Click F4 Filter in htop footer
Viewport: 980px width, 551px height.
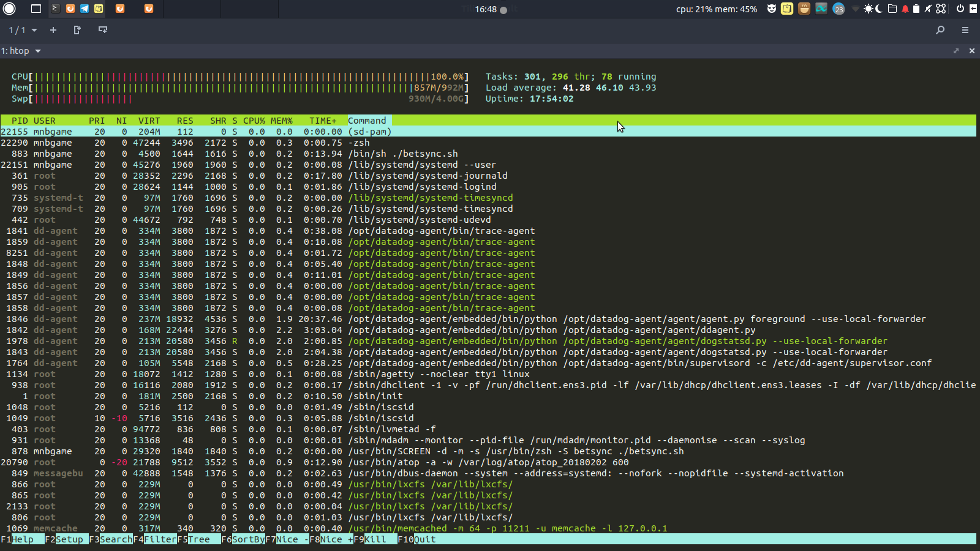click(x=155, y=539)
